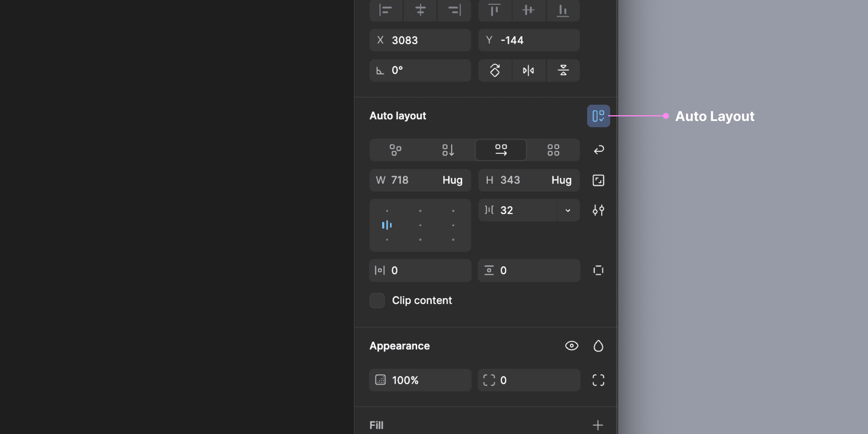Click the wrap arrow icon

click(x=598, y=150)
